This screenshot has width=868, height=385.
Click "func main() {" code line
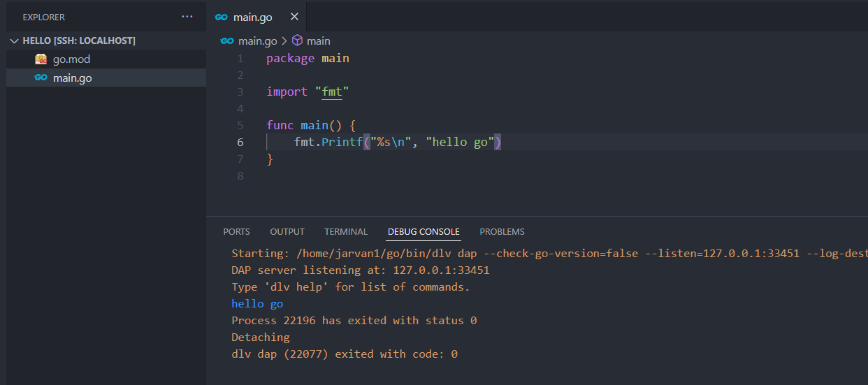click(311, 125)
